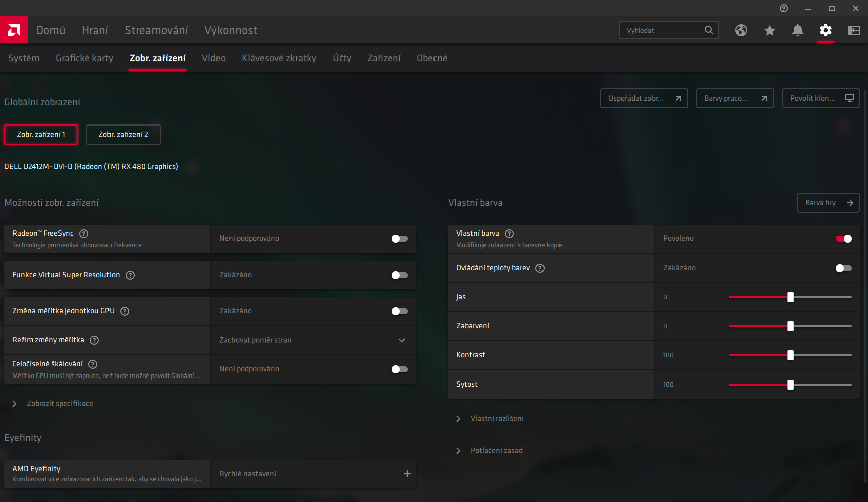Open notifications bell icon
This screenshot has height=502, width=868.
coord(798,30)
